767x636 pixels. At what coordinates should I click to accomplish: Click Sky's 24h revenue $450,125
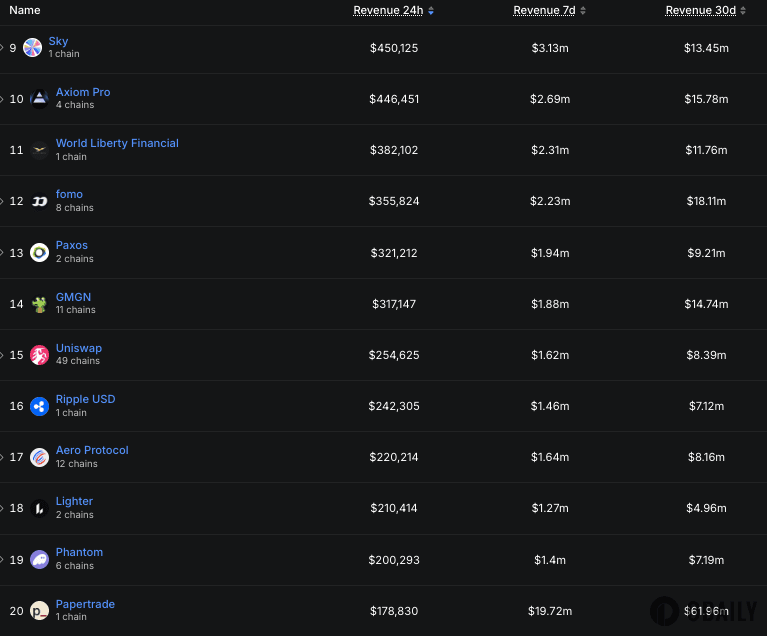tap(394, 48)
